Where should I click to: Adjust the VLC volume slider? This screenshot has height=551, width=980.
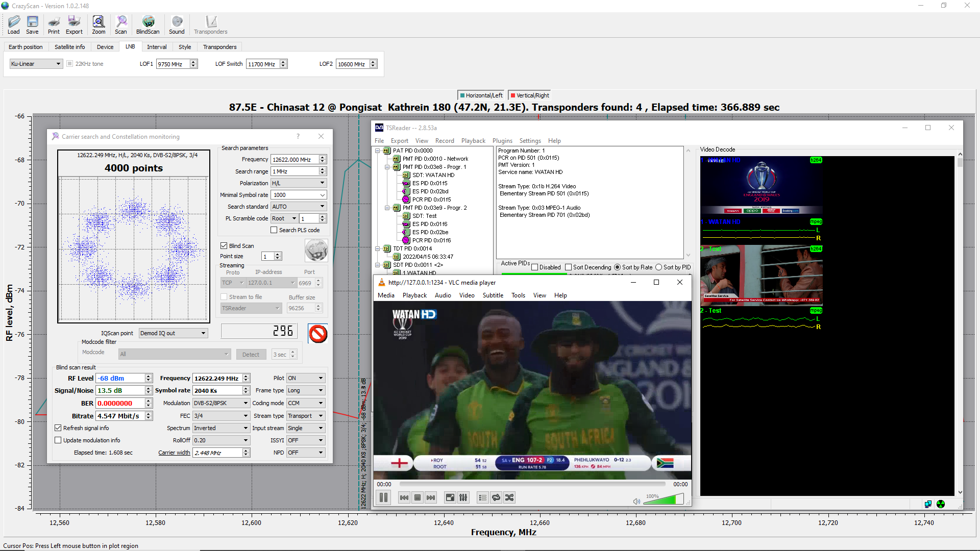coord(664,499)
